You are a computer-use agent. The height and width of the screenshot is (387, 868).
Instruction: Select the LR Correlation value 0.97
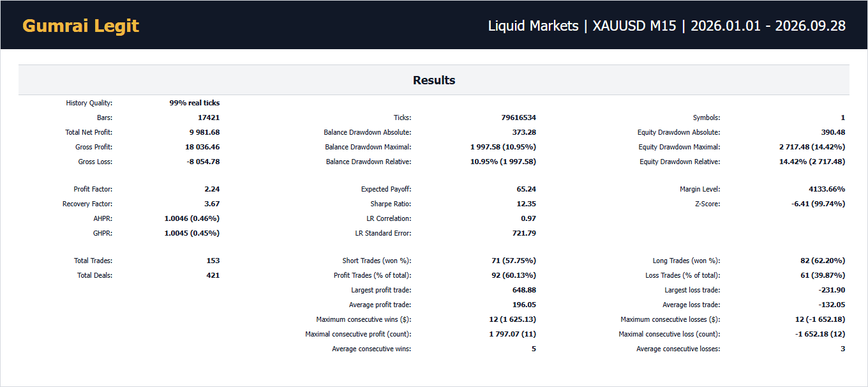coord(528,218)
